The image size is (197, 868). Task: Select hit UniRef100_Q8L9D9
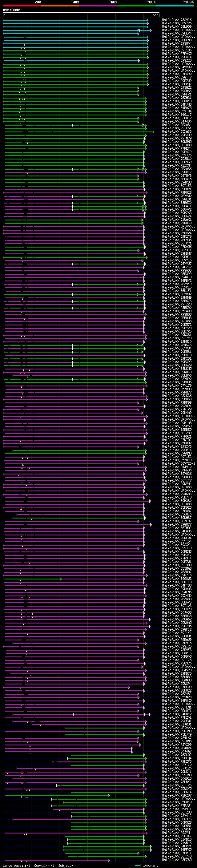[177, 26]
